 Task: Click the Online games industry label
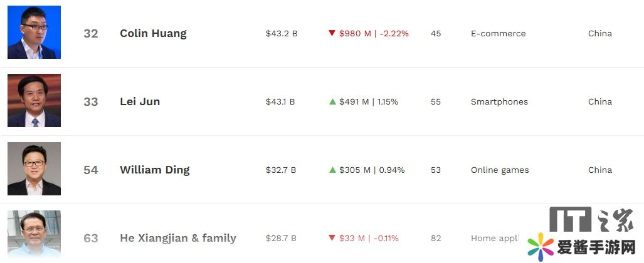[500, 170]
